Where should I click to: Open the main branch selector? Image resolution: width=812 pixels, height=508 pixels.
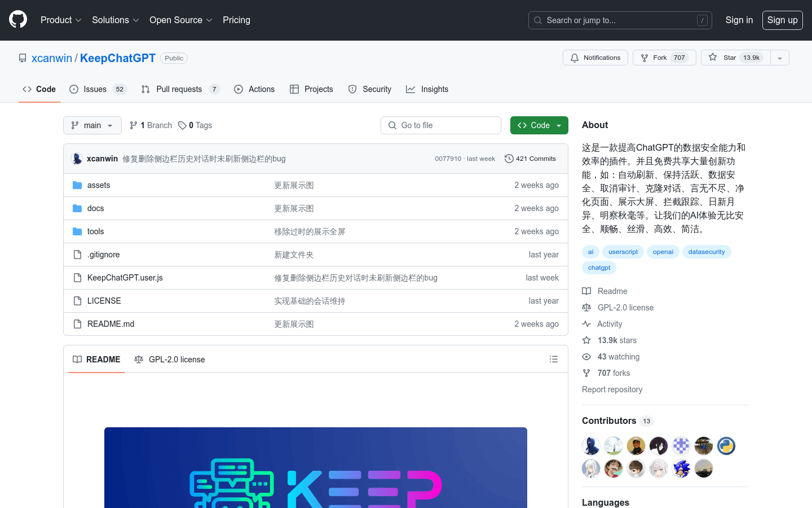coord(92,125)
